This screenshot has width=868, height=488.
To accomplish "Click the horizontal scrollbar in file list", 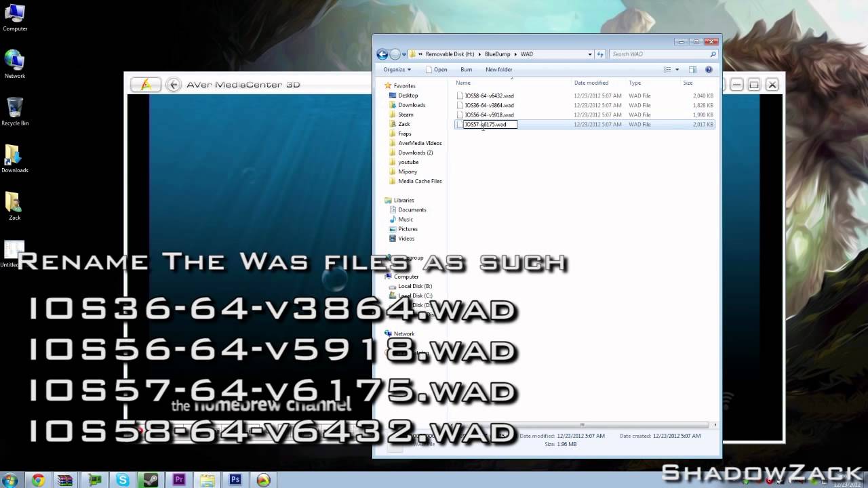I will pyautogui.click(x=581, y=425).
